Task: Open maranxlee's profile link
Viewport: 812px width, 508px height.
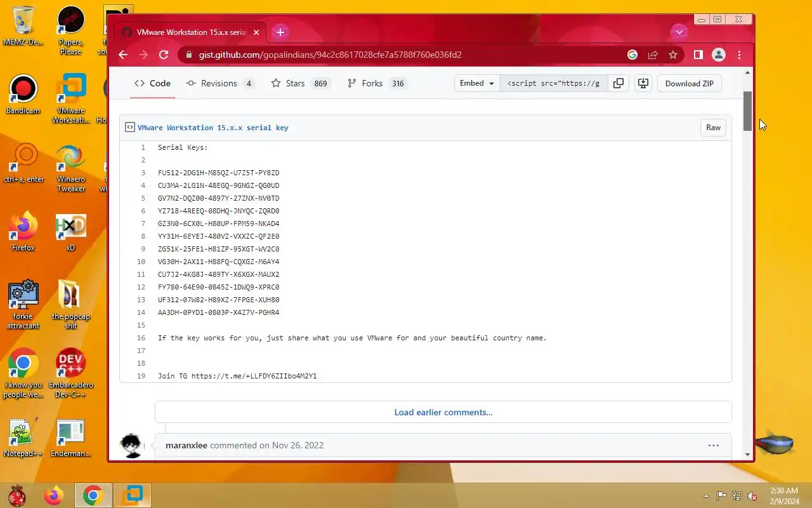Action: tap(187, 445)
